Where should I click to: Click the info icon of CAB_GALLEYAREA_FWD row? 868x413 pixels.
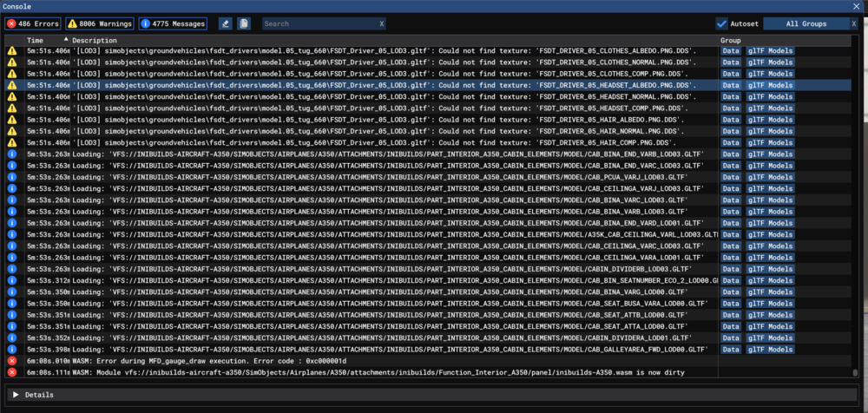pyautogui.click(x=12, y=349)
